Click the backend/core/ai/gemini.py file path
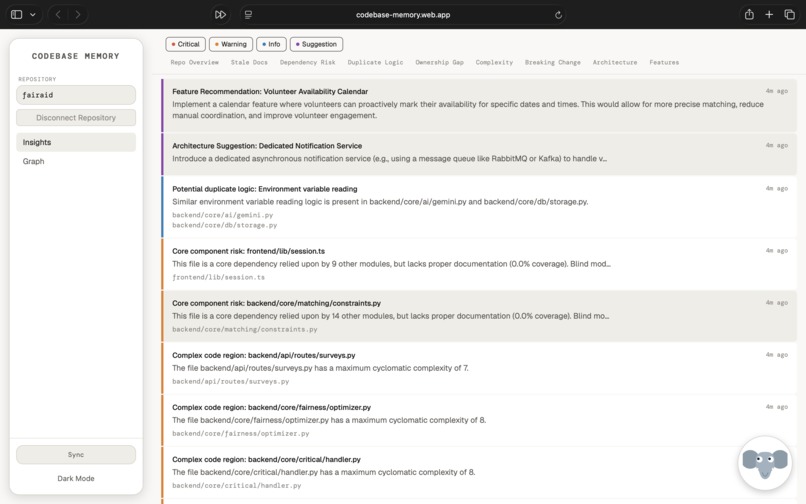The width and height of the screenshot is (806, 504). (x=223, y=215)
